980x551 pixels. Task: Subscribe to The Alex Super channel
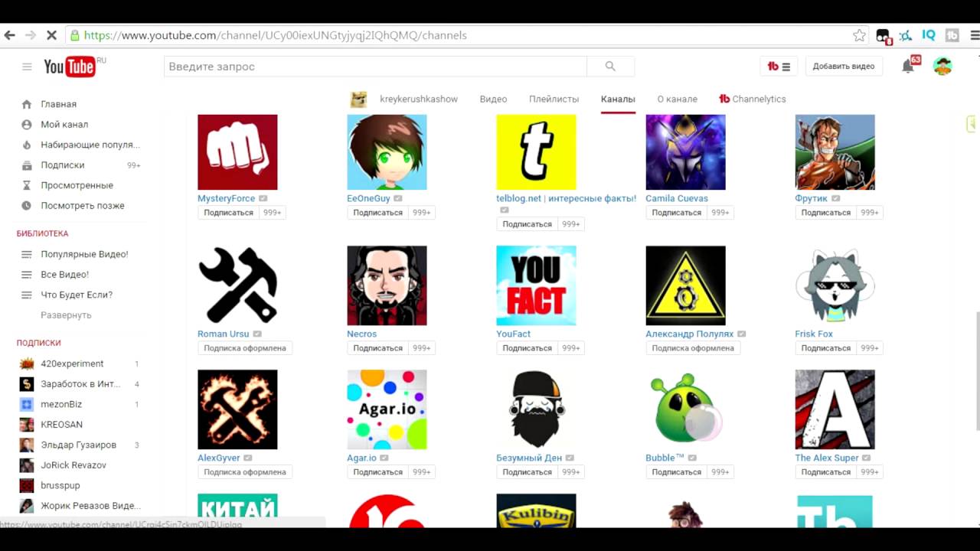coord(825,472)
